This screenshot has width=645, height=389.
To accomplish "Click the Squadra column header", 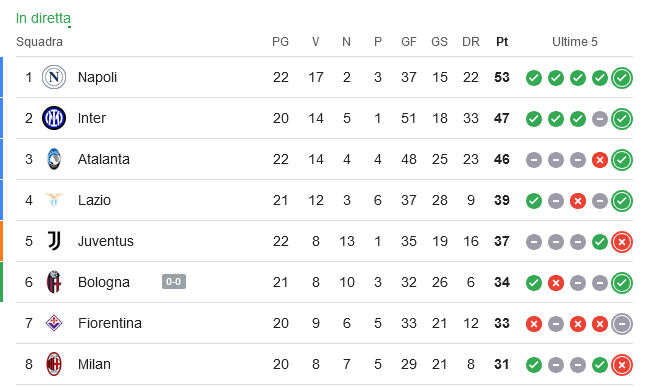I will point(39,42).
